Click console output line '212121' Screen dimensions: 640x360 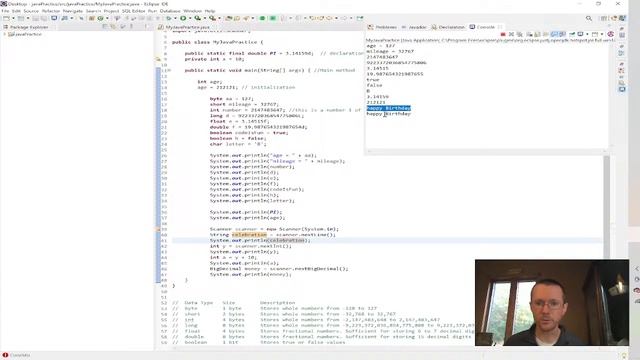pos(376,102)
